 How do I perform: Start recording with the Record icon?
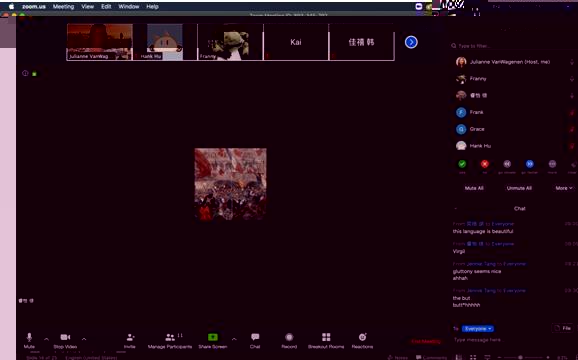tap(289, 337)
